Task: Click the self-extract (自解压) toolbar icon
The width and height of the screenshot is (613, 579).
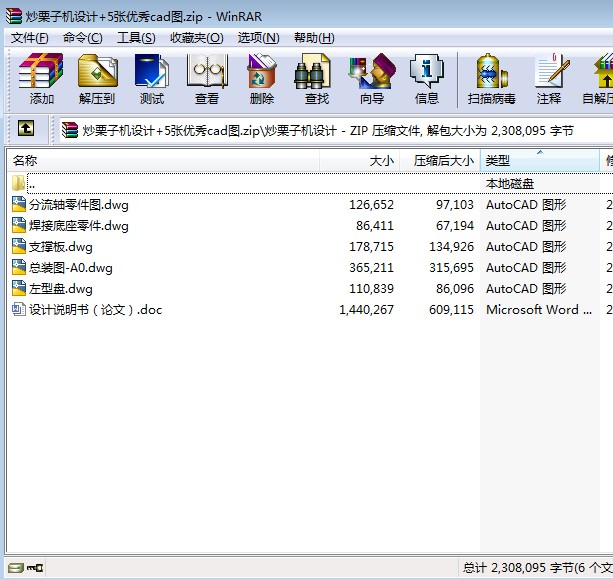Action: (x=603, y=71)
